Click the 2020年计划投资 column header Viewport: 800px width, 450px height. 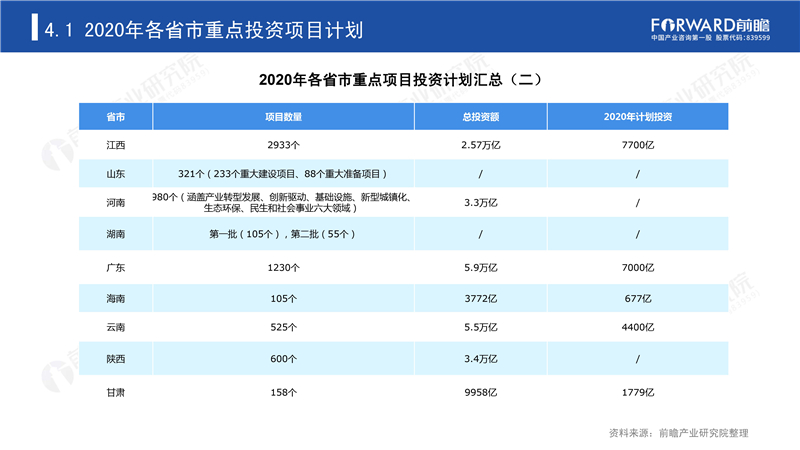point(638,117)
